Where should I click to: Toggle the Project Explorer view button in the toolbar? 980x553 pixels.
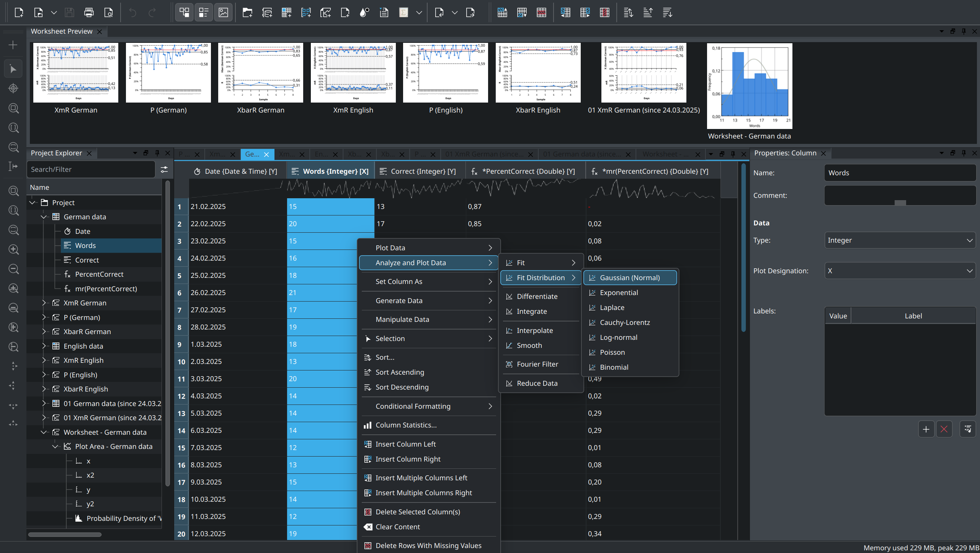[184, 13]
